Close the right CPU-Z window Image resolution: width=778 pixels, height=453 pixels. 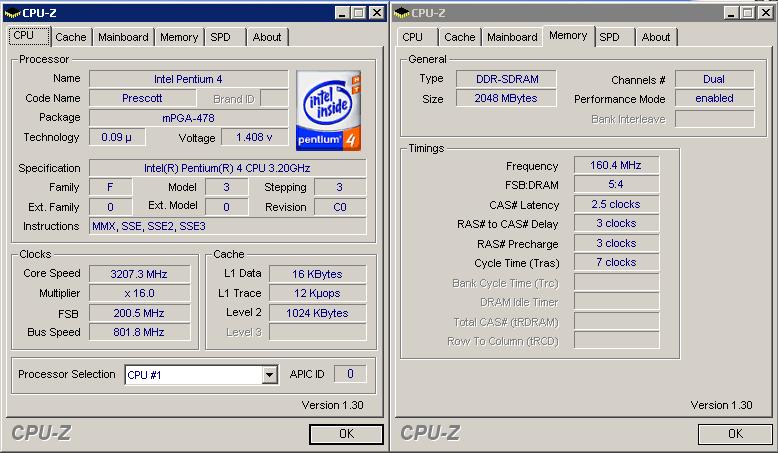pyautogui.click(x=766, y=13)
